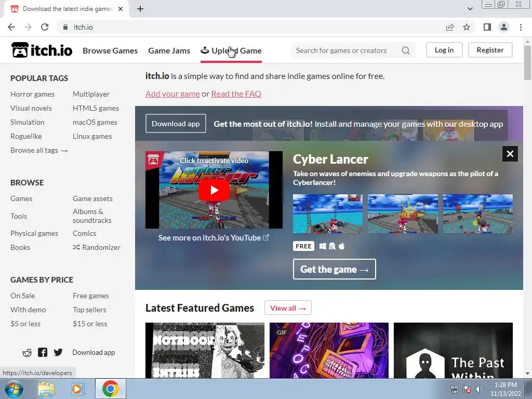Image resolution: width=532 pixels, height=399 pixels.
Task: Click the network tray icon
Action: [x=454, y=389]
